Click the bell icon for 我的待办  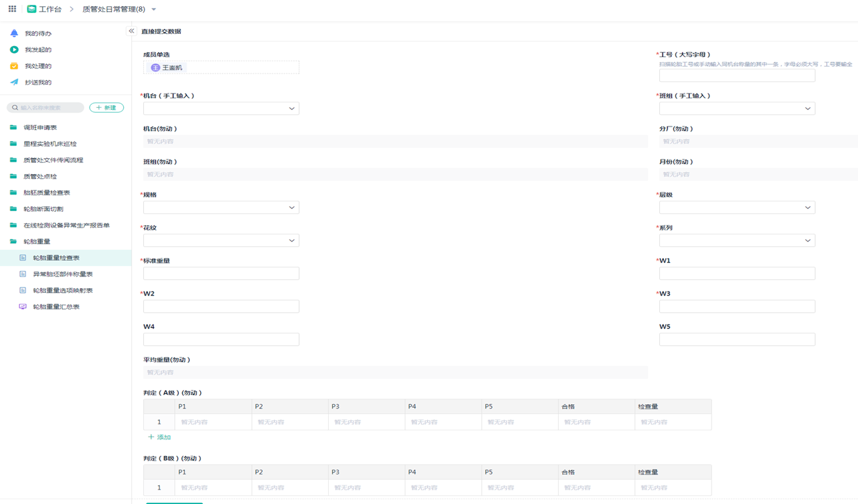click(14, 33)
